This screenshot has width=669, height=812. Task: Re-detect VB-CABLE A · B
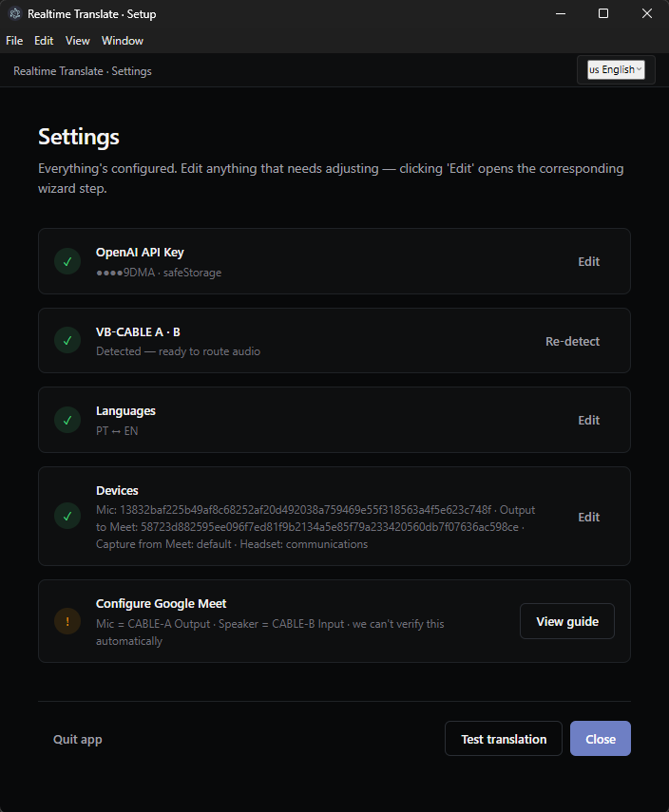(572, 341)
